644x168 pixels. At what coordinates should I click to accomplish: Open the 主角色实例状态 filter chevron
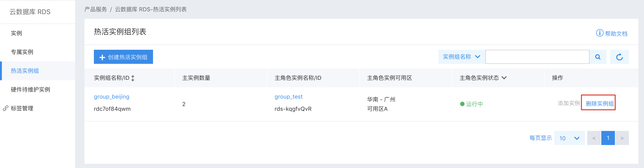pyautogui.click(x=504, y=78)
